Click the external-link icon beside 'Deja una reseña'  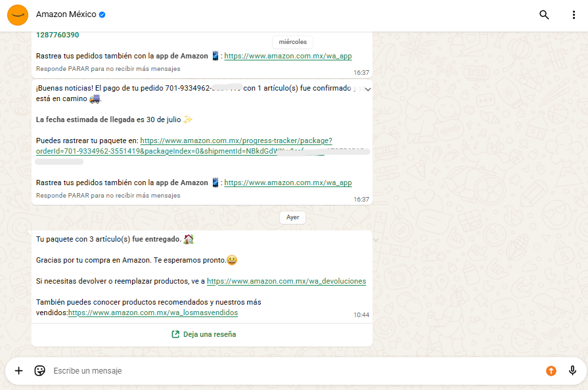[175, 334]
